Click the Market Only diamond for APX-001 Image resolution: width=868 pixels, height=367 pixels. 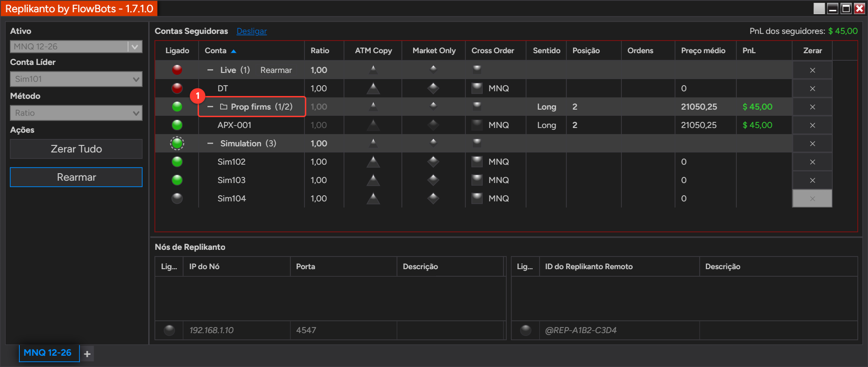(433, 125)
